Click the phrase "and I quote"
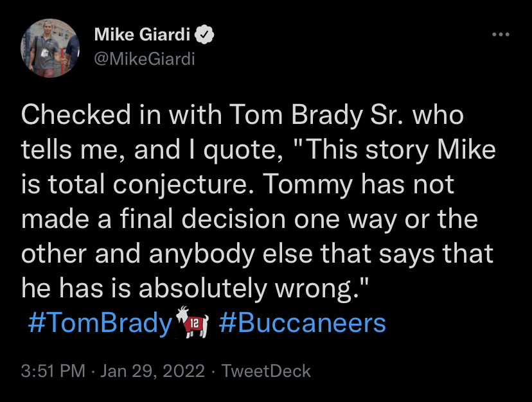532x402 pixels. (x=209, y=150)
